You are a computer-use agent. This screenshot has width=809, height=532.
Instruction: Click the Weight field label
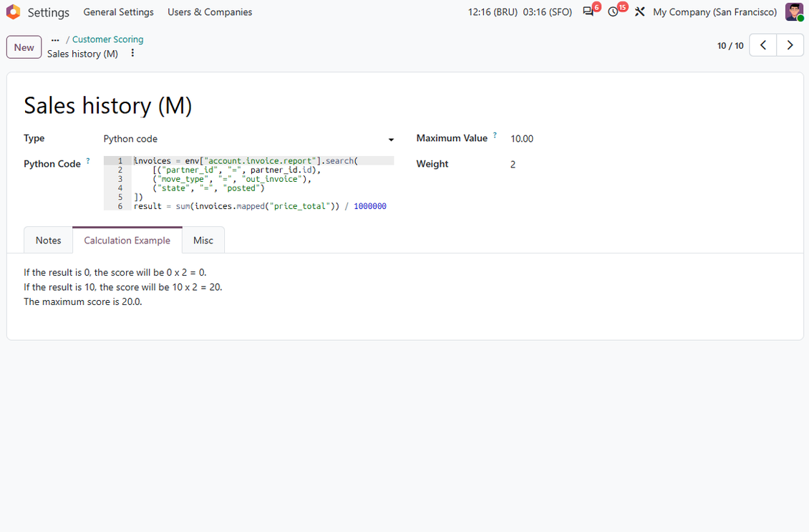(432, 164)
